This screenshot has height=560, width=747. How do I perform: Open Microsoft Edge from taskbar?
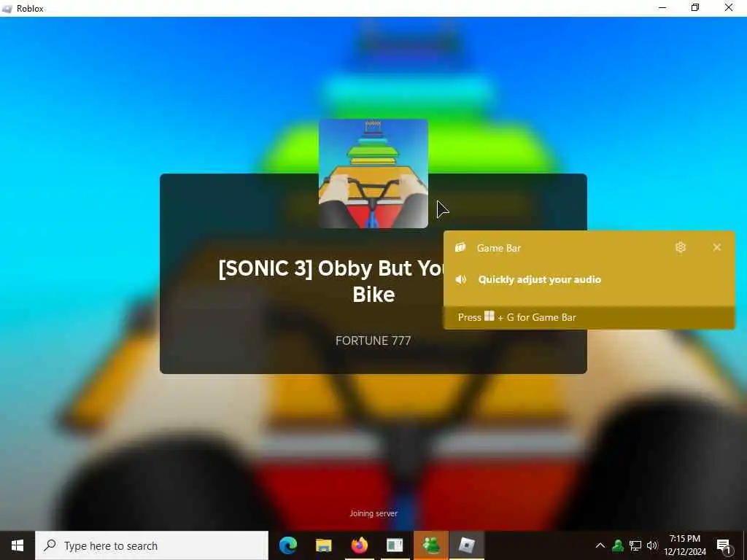click(x=287, y=545)
